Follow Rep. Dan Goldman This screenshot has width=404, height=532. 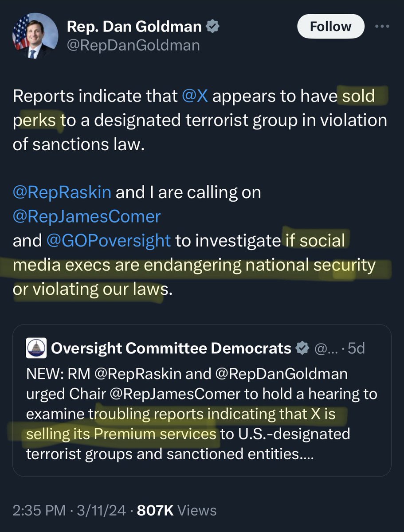point(330,27)
